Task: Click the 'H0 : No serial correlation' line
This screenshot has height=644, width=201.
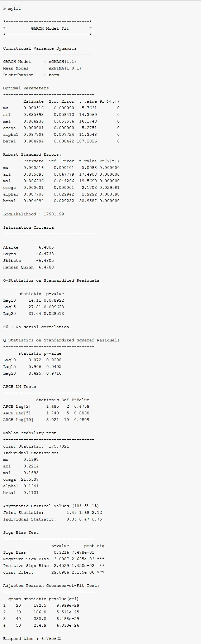Action: (36, 327)
